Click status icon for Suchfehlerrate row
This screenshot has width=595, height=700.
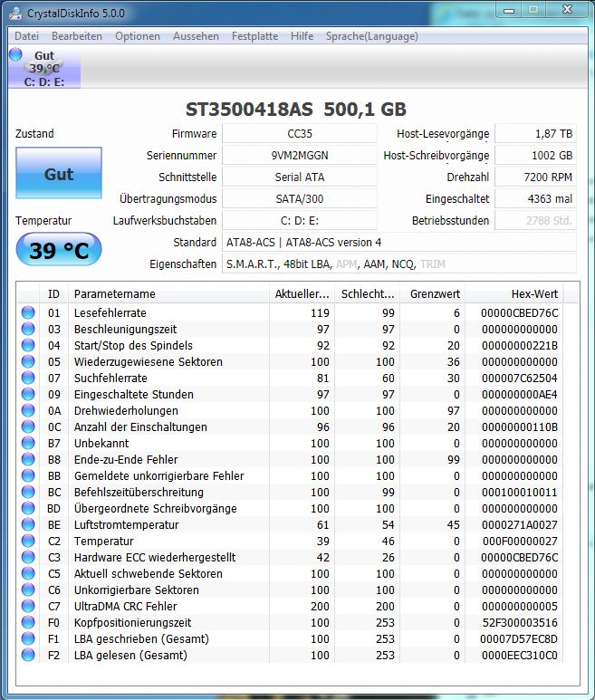(x=28, y=378)
